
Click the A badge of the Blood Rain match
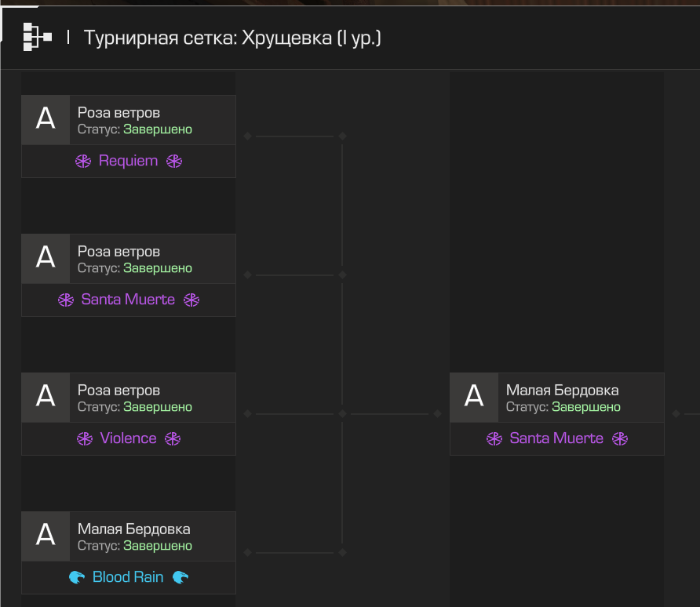(x=46, y=536)
